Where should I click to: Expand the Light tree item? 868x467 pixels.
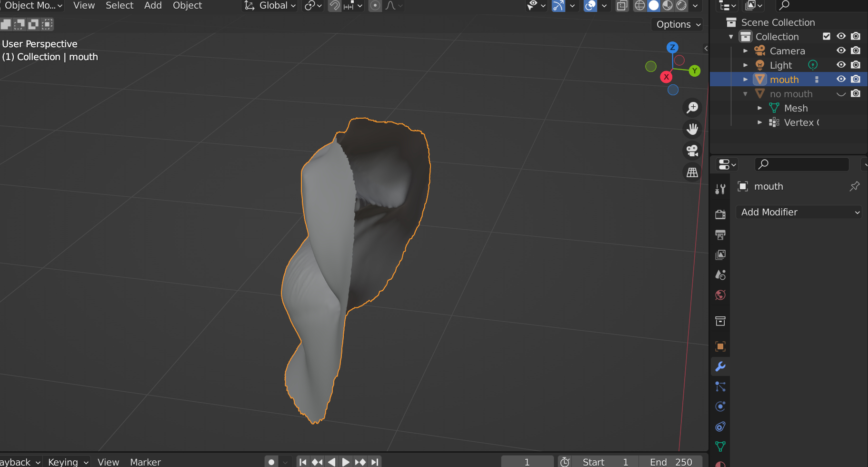746,65
